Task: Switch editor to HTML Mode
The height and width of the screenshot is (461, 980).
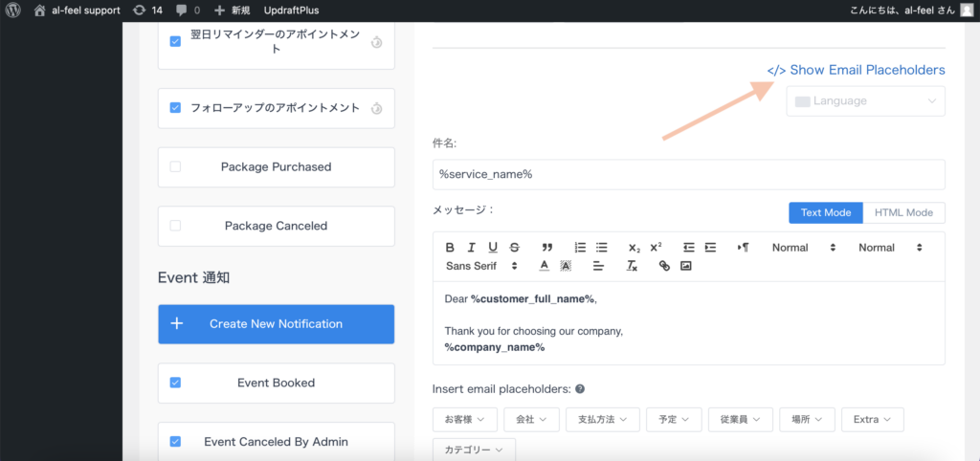Action: click(904, 212)
